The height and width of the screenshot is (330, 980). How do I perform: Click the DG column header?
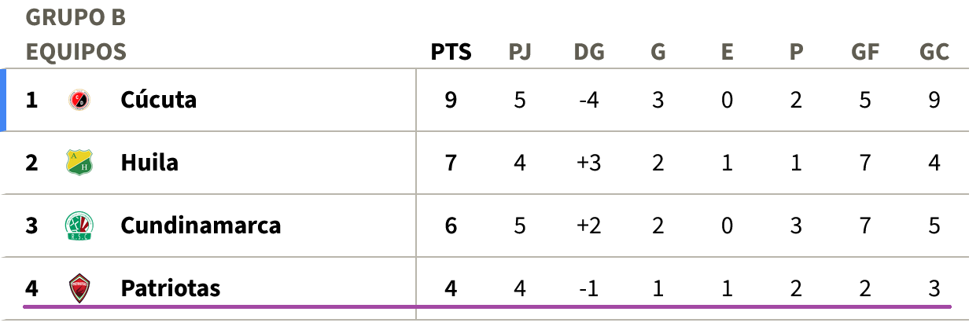[x=589, y=53]
